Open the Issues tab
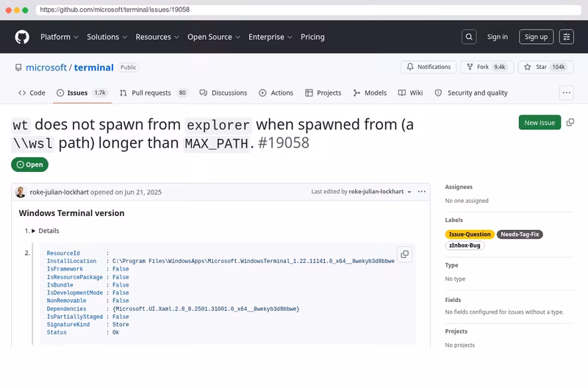588x388 pixels. 82,93
